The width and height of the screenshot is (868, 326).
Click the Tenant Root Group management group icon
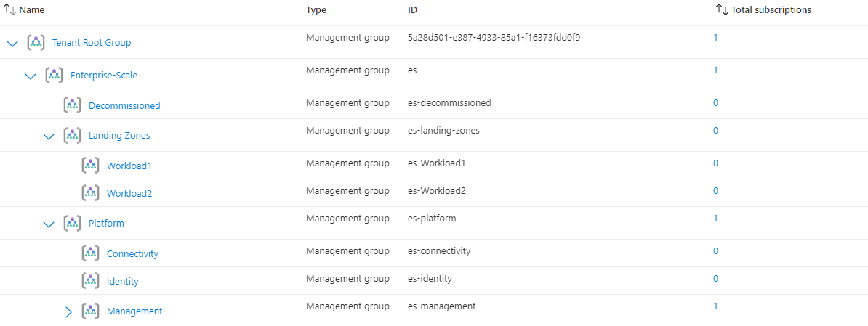(36, 43)
